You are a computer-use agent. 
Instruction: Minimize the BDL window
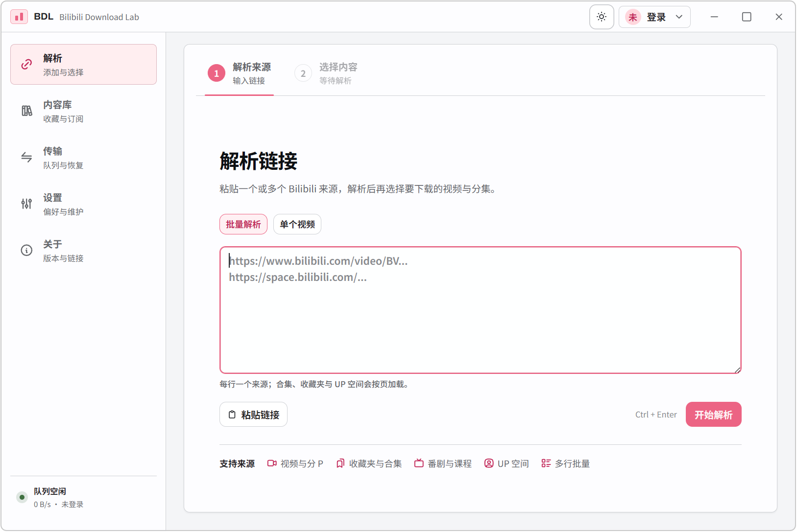tap(714, 17)
